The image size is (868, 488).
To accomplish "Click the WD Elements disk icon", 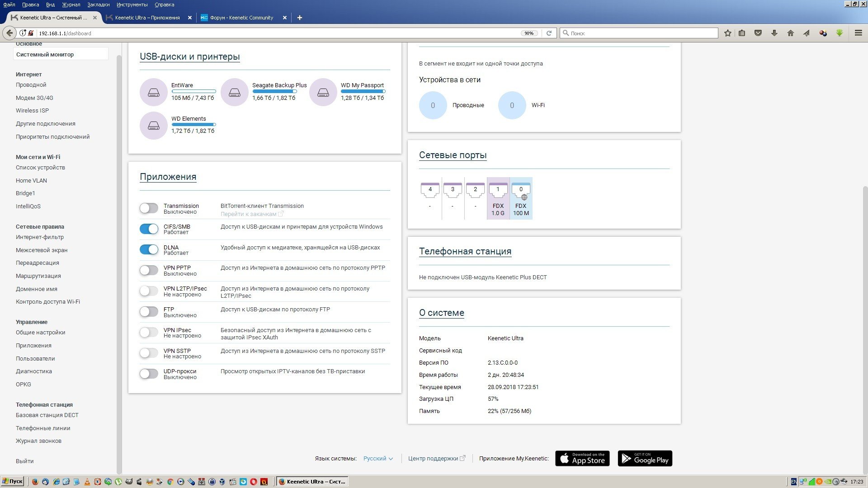I will click(154, 126).
